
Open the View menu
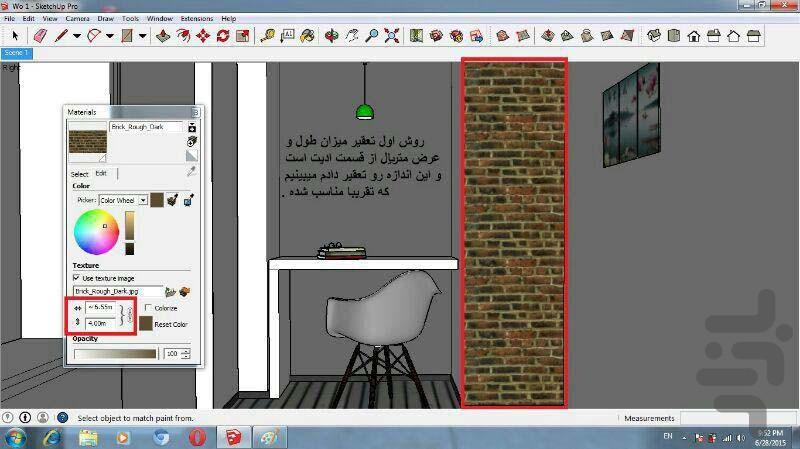tap(50, 18)
